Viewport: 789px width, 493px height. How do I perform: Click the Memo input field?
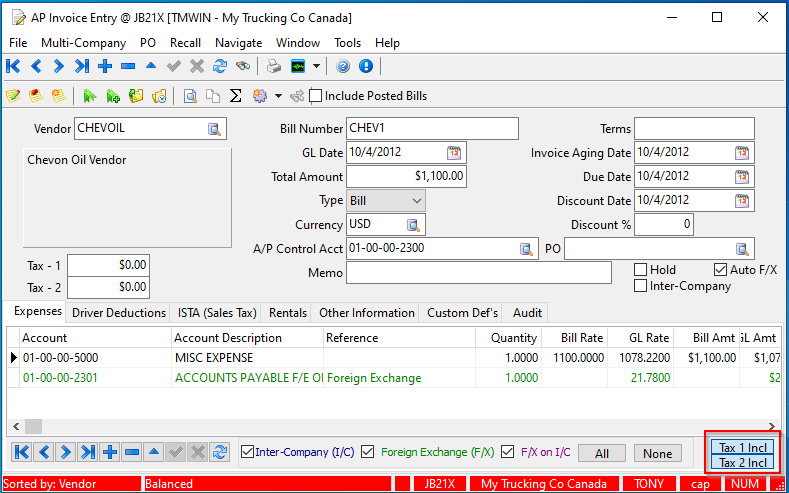click(x=478, y=273)
